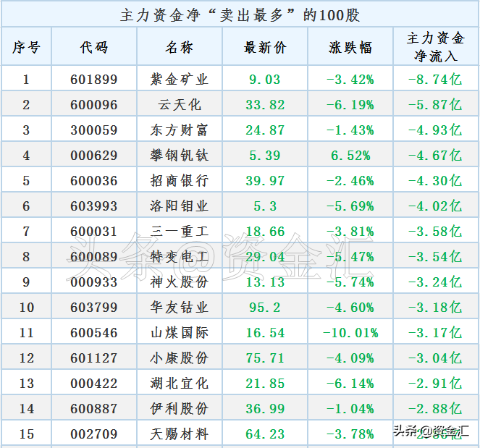
Task: Click net inflow value '-2.91亿'
Action: (435, 384)
